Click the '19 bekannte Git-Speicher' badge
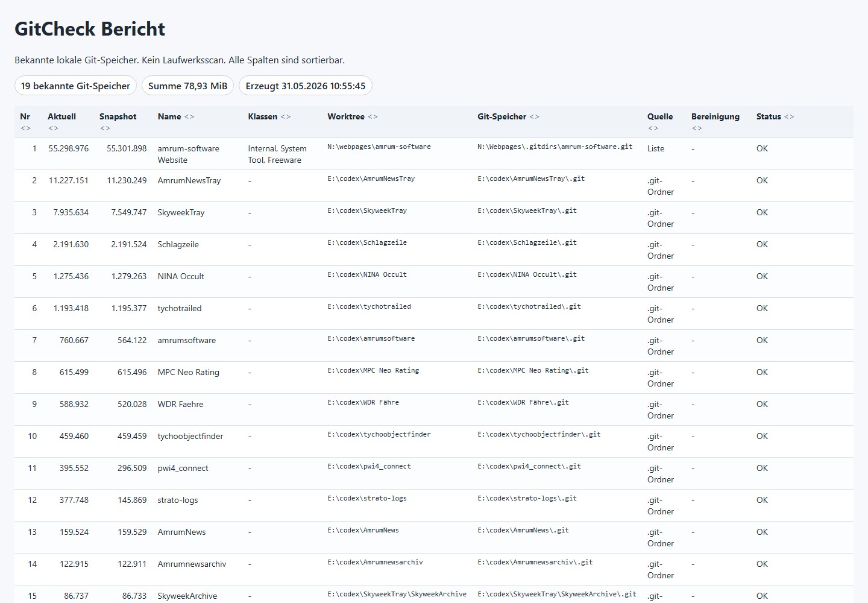Image resolution: width=868 pixels, height=603 pixels. click(75, 86)
